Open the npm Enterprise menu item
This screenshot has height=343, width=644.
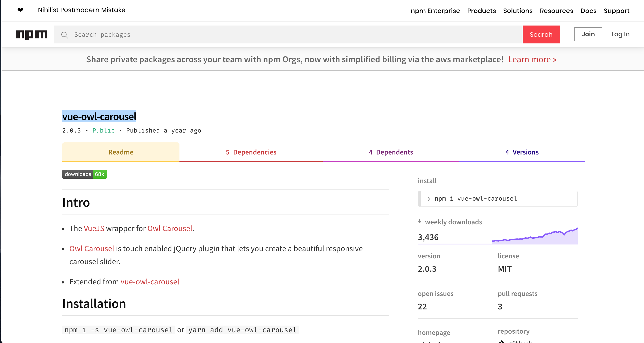[435, 11]
